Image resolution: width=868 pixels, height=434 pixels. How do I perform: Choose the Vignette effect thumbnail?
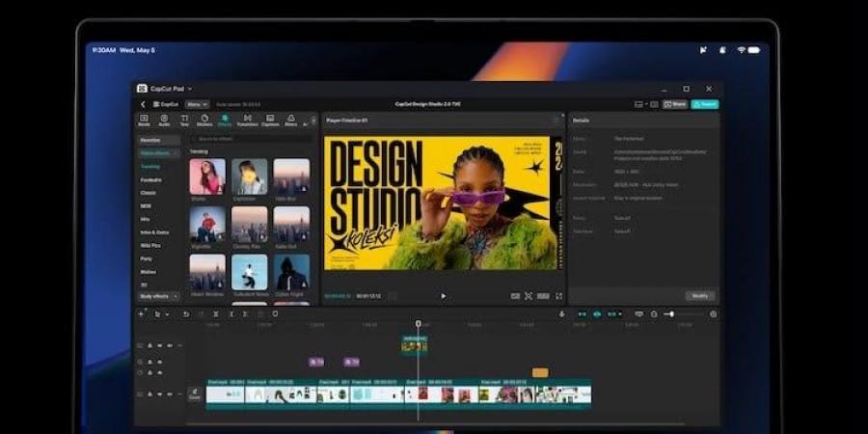coord(207,224)
